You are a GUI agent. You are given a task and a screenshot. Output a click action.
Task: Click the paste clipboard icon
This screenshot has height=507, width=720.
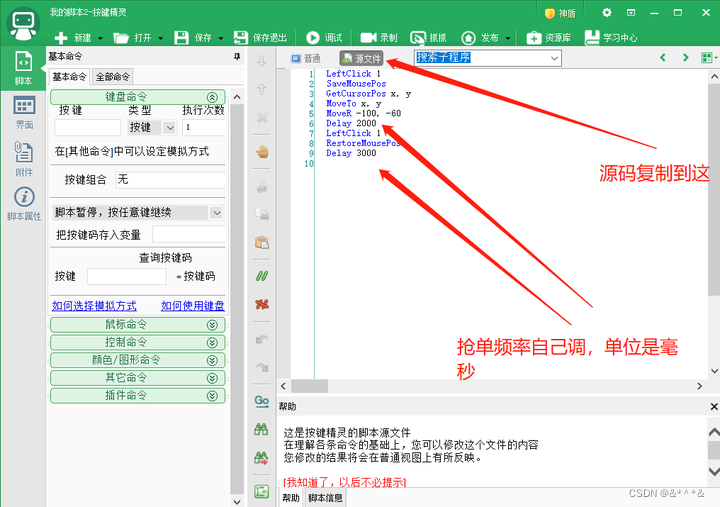click(x=262, y=242)
